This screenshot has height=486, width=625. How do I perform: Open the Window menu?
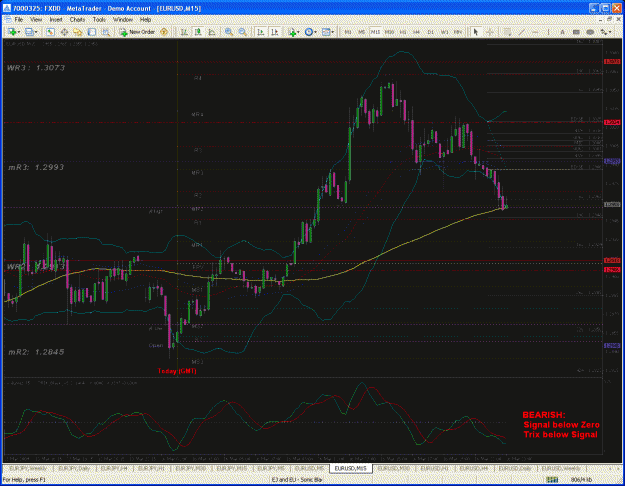(x=123, y=19)
